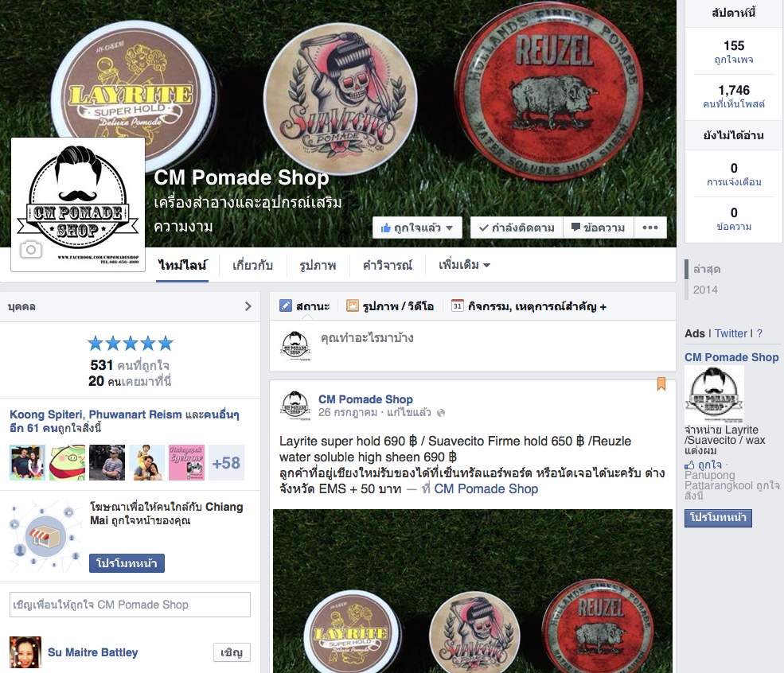Click the 155 page likes stat
Image resolution: width=784 pixels, height=673 pixels.
pyautogui.click(x=734, y=52)
